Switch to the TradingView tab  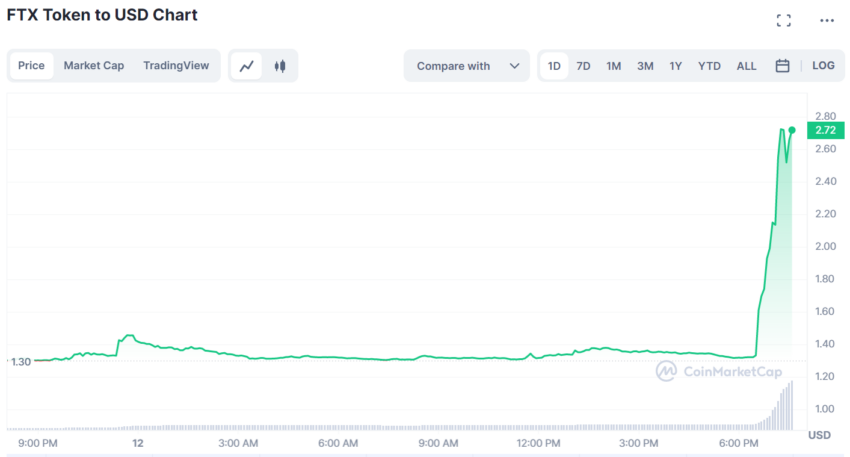[x=176, y=66]
